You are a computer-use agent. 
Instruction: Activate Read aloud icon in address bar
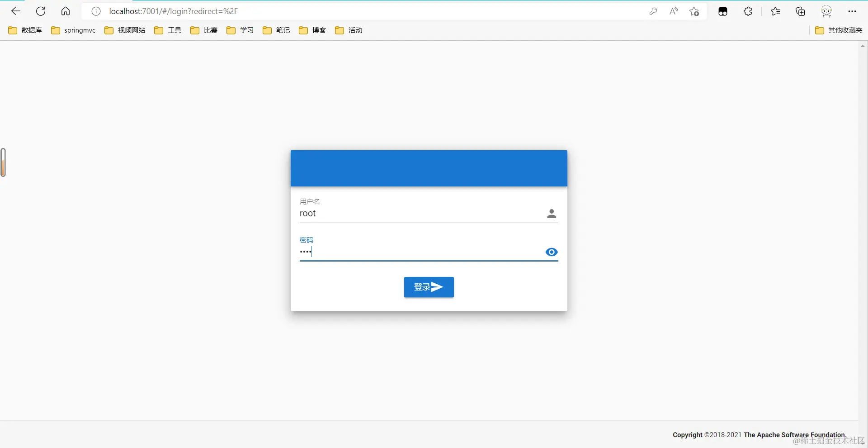coord(674,11)
